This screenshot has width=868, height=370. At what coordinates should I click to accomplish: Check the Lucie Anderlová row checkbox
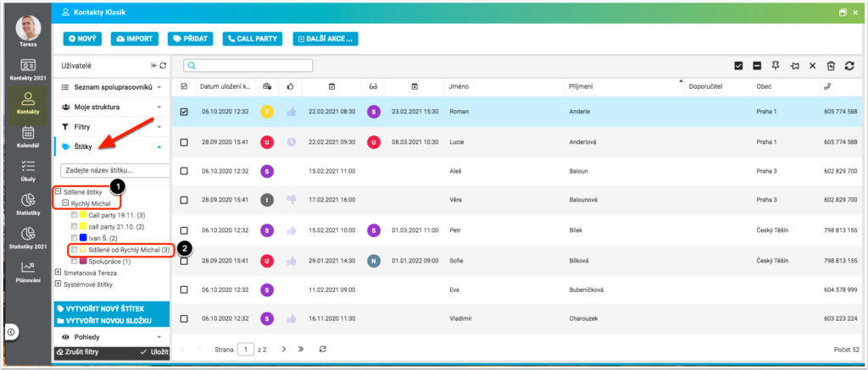coord(184,142)
